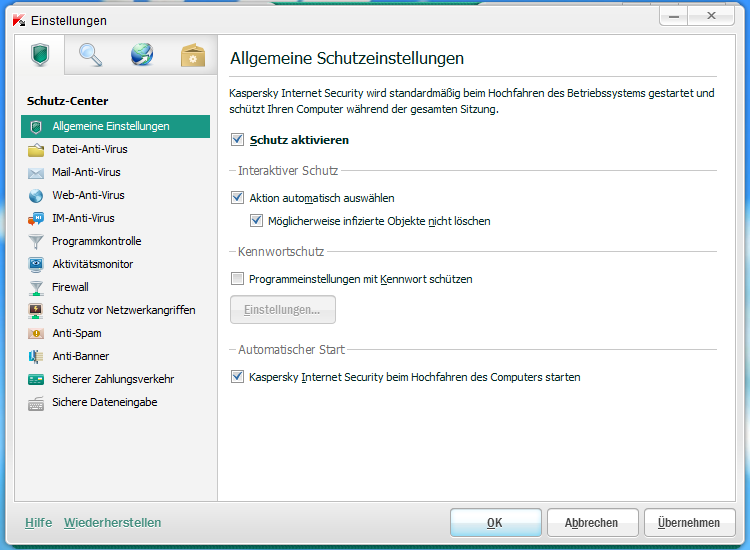This screenshot has height=550, width=750.
Task: Open the update globe tab
Action: tap(142, 55)
